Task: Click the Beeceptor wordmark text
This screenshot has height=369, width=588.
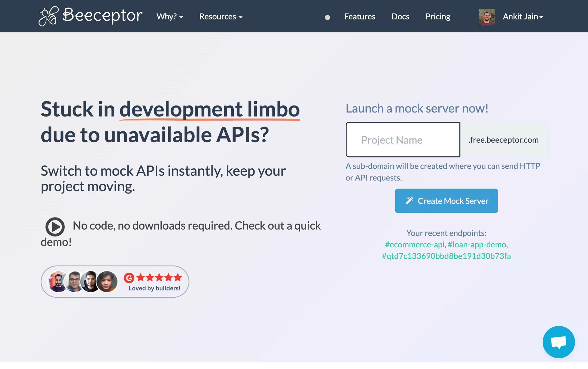Action: pyautogui.click(x=102, y=15)
